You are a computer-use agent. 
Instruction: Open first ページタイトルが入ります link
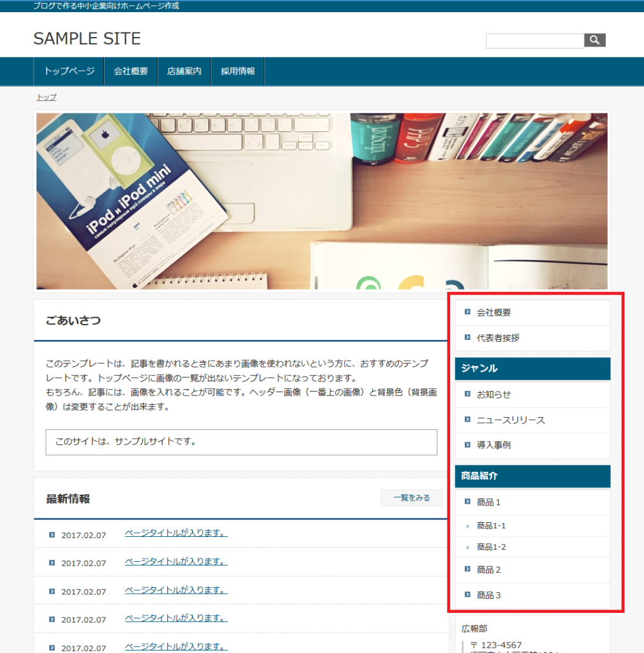click(176, 533)
